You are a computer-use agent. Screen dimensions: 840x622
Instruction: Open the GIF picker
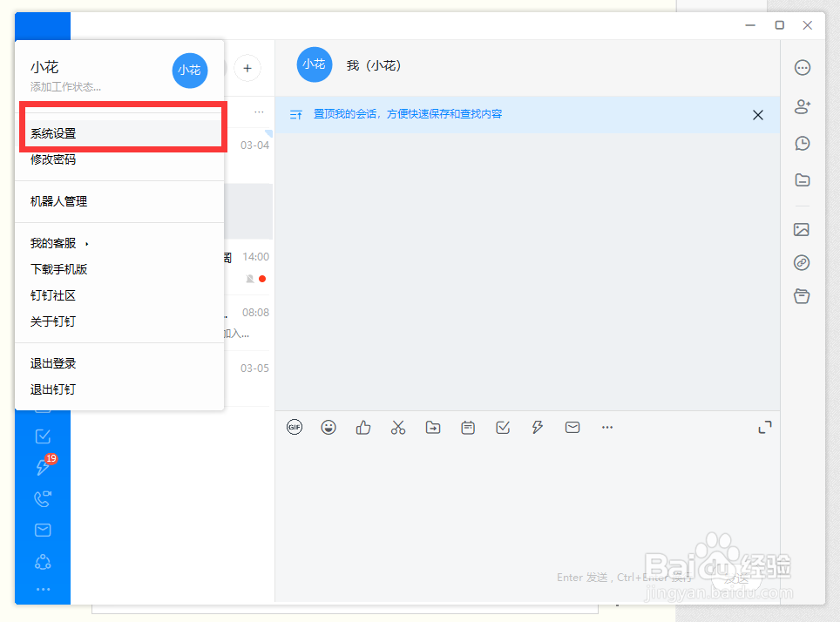coord(295,427)
